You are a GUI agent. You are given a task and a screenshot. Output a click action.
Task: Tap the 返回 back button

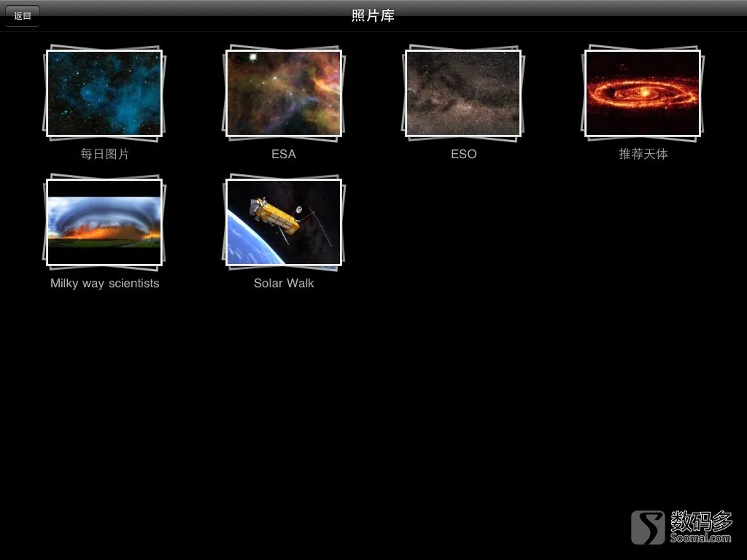[23, 16]
